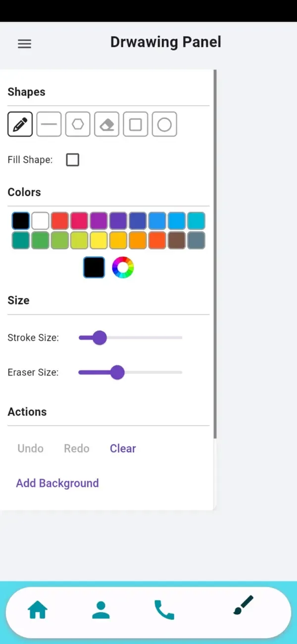Go to the Home tab
Image resolution: width=297 pixels, height=644 pixels.
(x=38, y=610)
